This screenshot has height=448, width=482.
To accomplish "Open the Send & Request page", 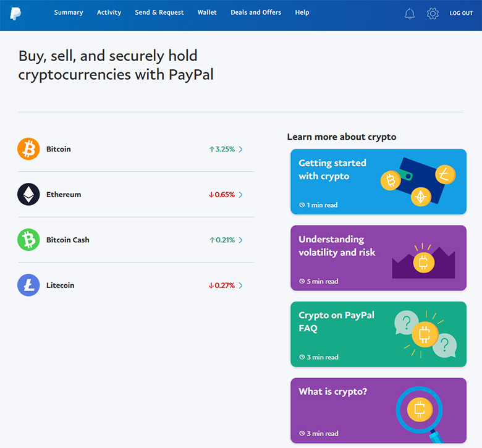I will point(159,12).
